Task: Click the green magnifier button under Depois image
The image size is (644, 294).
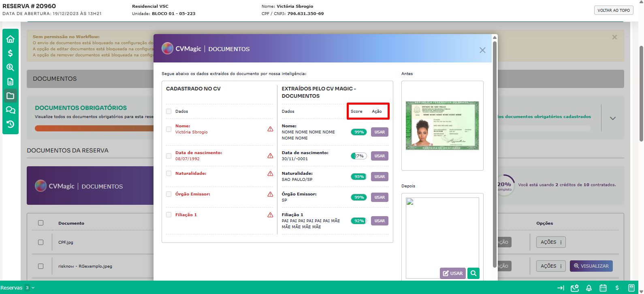Action: tap(473, 273)
